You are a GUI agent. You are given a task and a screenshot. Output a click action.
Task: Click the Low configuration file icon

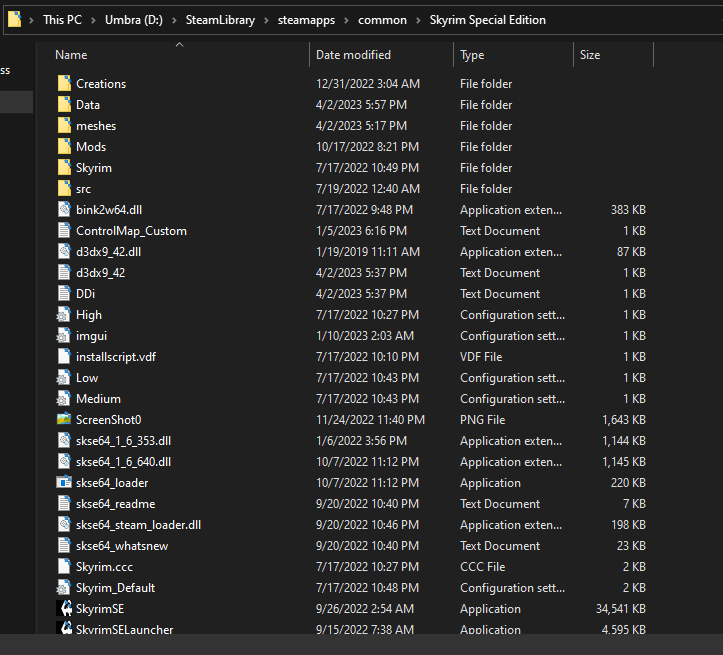coord(64,378)
